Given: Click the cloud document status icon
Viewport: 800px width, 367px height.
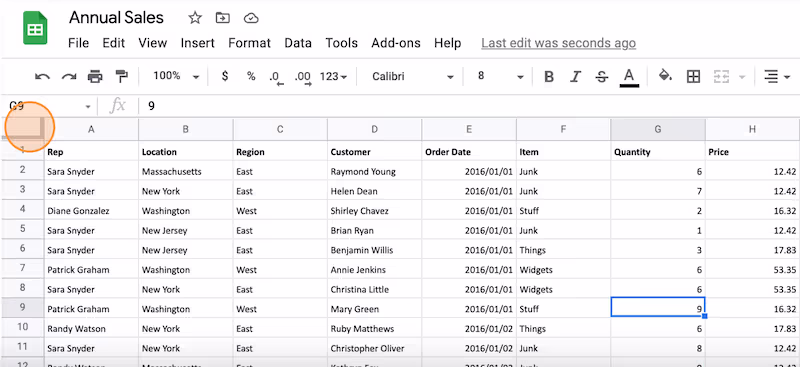Looking at the screenshot, I should (x=251, y=18).
